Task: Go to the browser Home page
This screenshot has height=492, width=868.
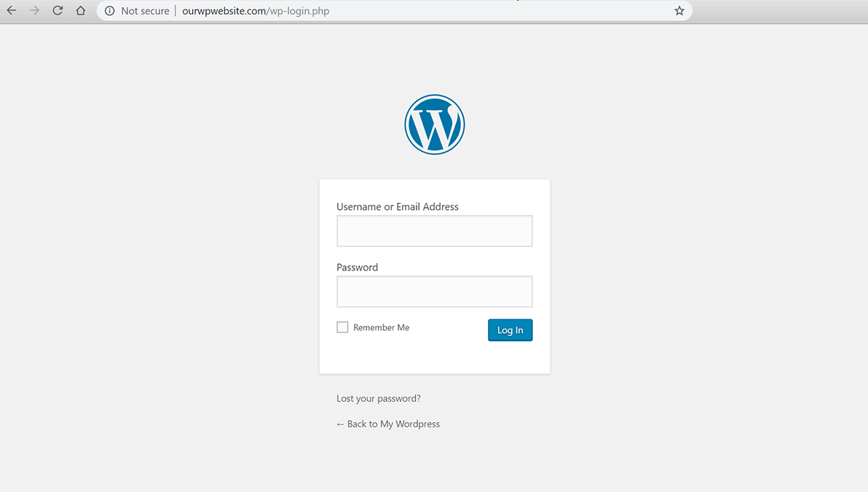Action: pos(81,11)
